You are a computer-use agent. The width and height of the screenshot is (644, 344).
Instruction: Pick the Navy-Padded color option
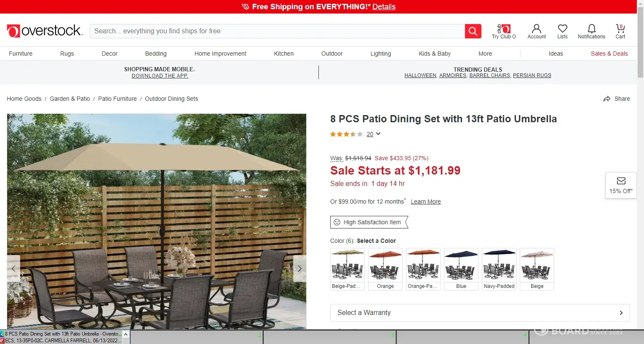[x=499, y=269]
